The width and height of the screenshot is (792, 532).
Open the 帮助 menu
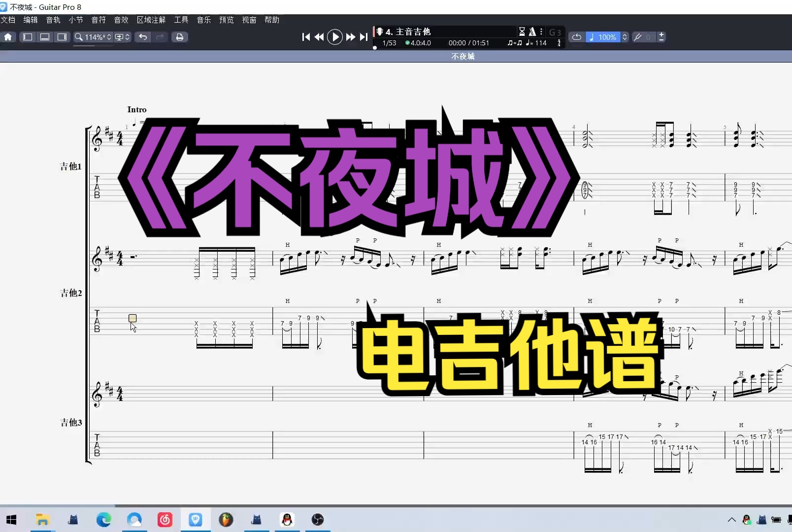(x=272, y=20)
